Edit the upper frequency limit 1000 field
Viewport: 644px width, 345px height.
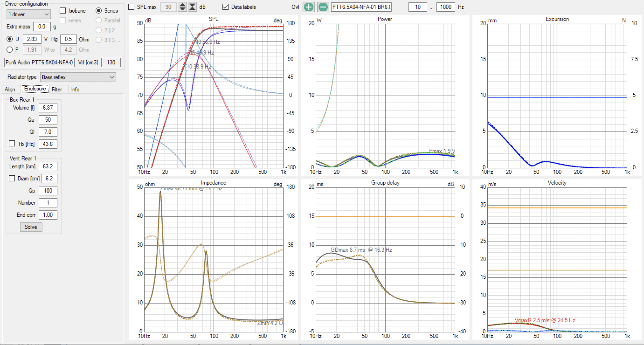(446, 7)
